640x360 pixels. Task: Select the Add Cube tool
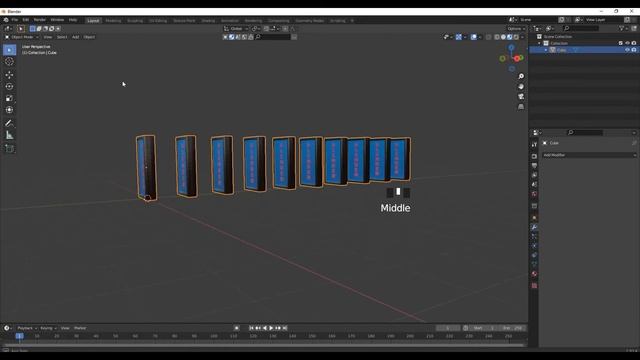[9, 148]
